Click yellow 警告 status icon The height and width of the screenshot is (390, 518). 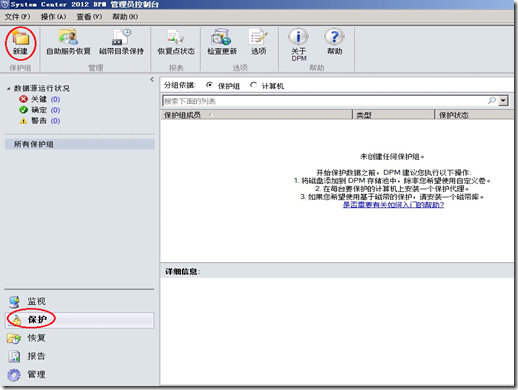pyautogui.click(x=23, y=121)
